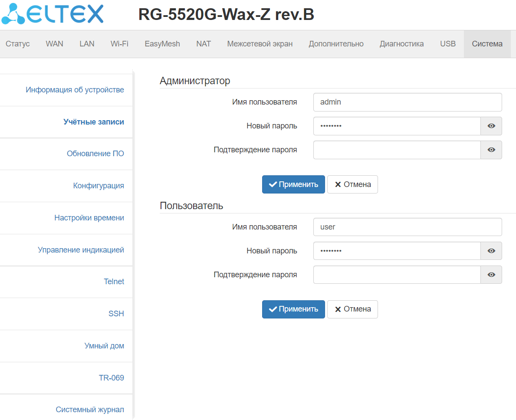Focus administrator password confirmation field
This screenshot has height=420, width=516.
[x=397, y=150]
